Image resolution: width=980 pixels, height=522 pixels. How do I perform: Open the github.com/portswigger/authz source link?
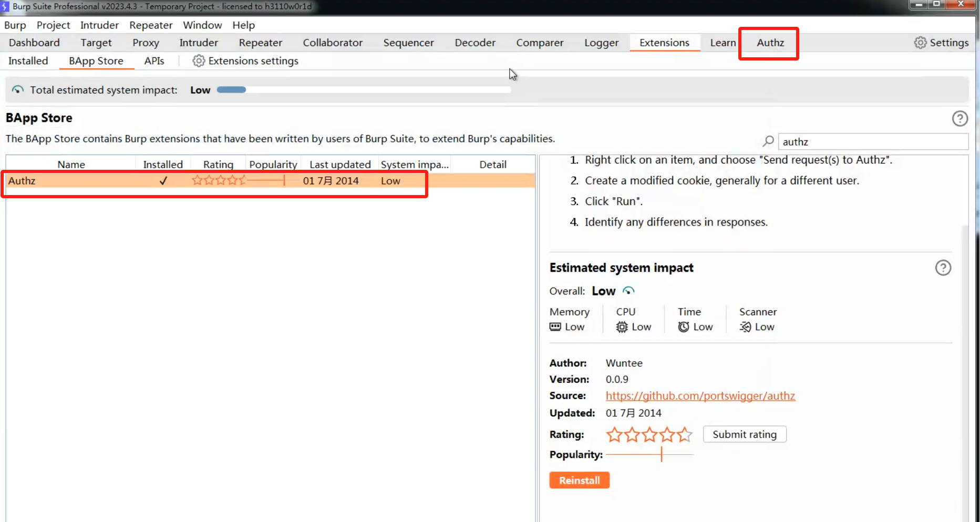point(700,396)
